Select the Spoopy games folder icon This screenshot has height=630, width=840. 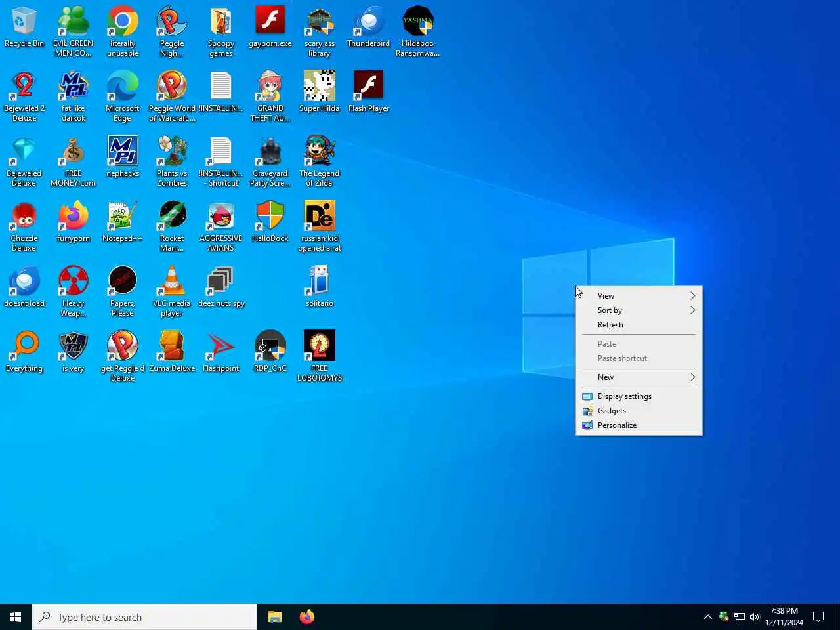click(x=221, y=31)
